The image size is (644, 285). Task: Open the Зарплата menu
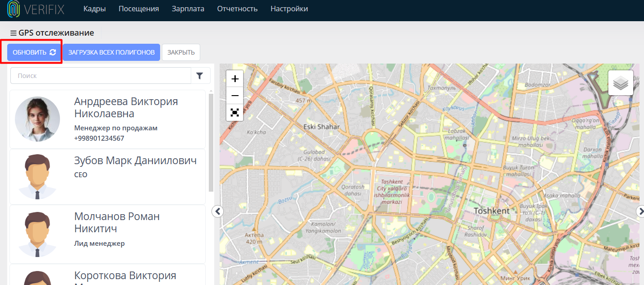(188, 9)
